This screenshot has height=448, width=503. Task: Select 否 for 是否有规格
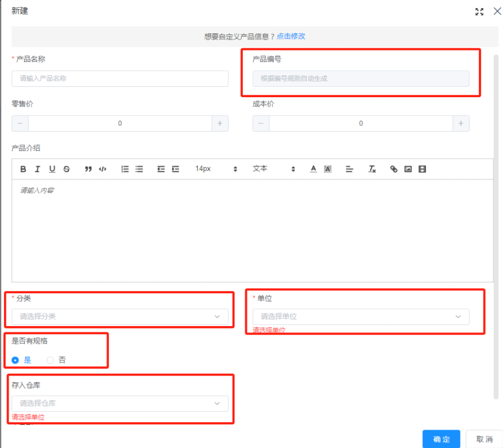pos(50,360)
